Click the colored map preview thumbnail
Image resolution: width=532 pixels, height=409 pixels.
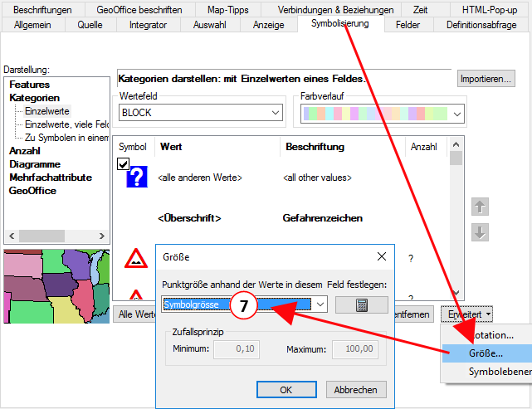pyautogui.click(x=56, y=286)
